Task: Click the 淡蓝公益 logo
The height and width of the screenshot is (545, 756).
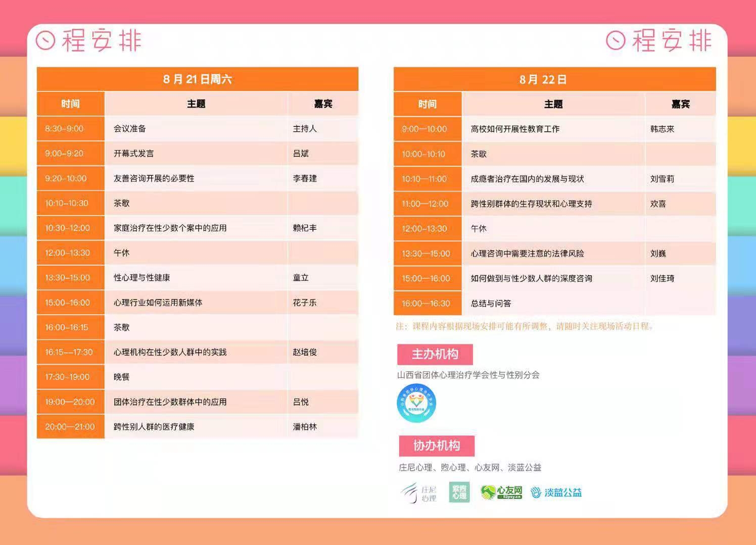Action: [556, 492]
